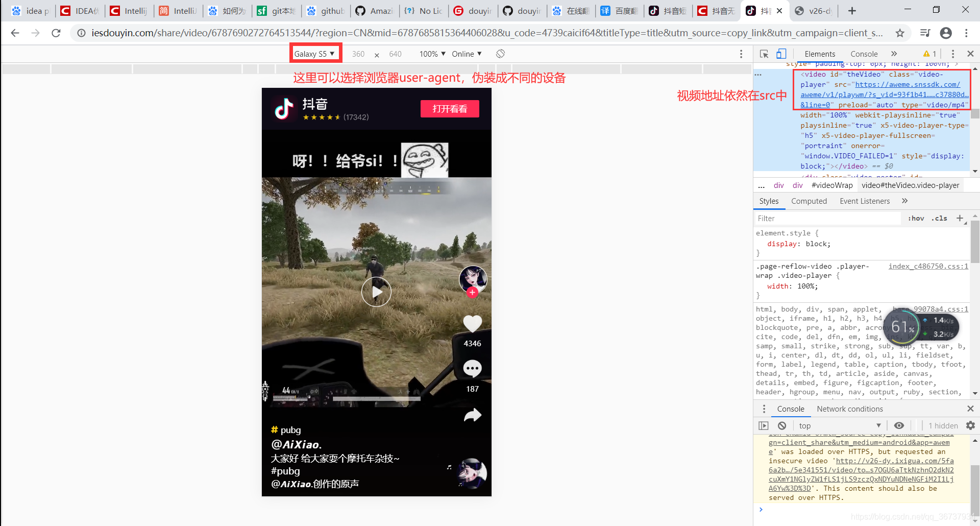980x526 pixels.
Task: Open the Galaxy S5 device dropdown
Action: (314, 54)
